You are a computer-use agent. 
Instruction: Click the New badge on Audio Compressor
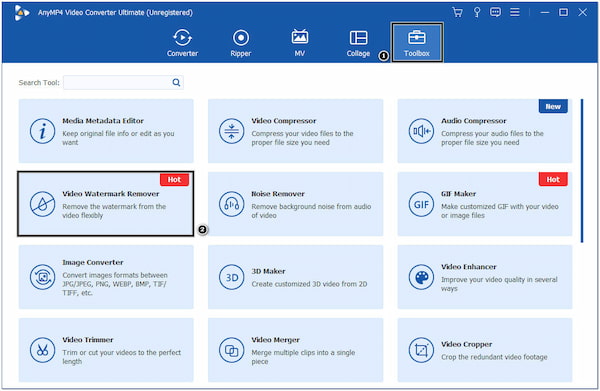click(x=553, y=106)
